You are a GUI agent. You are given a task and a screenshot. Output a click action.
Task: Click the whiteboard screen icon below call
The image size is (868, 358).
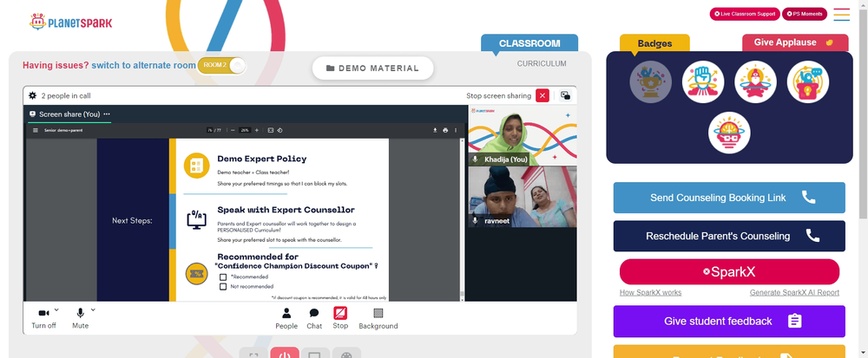point(316,353)
